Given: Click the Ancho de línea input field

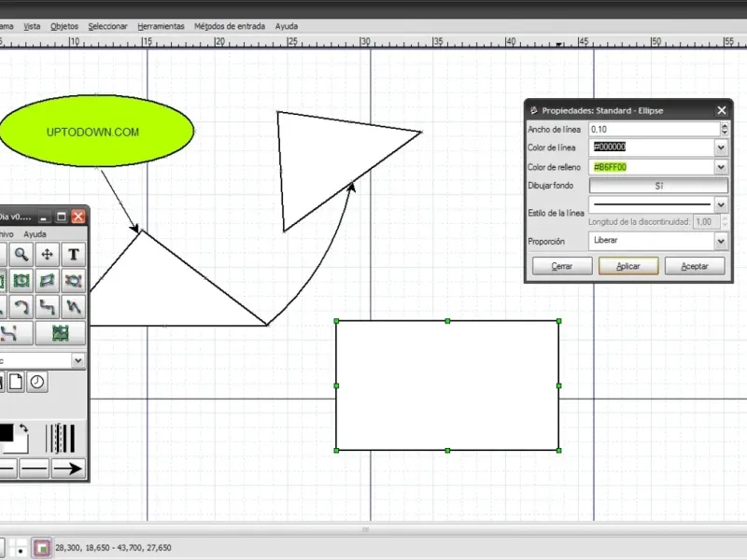Looking at the screenshot, I should pyautogui.click(x=655, y=130).
